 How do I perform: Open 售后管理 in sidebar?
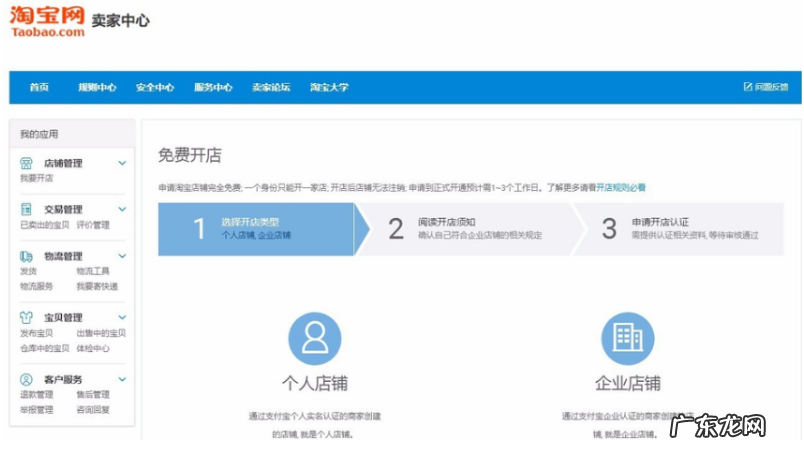93,394
